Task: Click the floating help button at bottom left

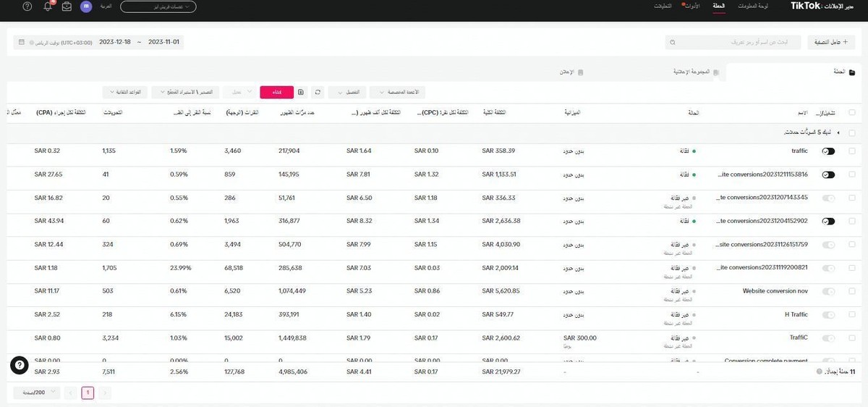Action: coord(20,366)
